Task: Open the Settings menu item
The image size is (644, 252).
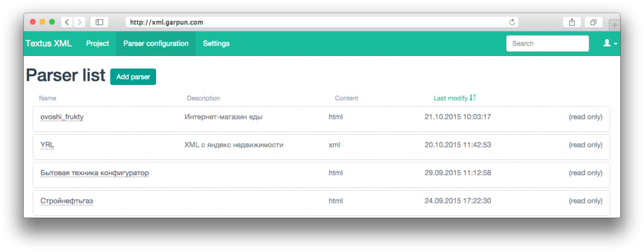Action: (216, 43)
